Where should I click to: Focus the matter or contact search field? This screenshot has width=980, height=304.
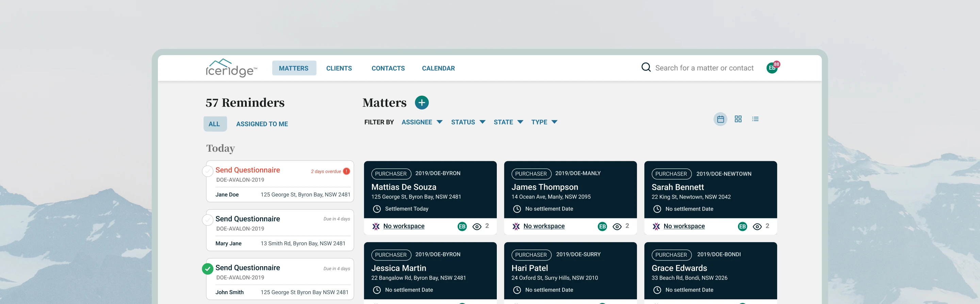coord(704,68)
